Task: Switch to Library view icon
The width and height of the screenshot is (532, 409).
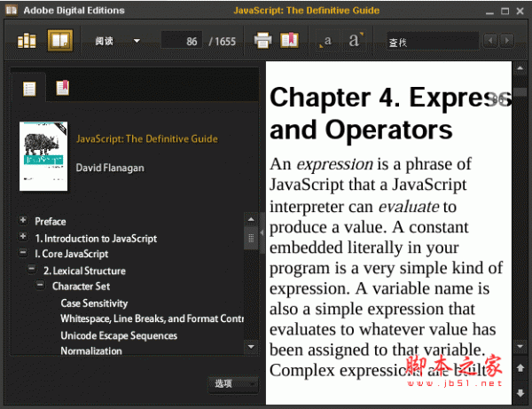Action: coord(27,41)
